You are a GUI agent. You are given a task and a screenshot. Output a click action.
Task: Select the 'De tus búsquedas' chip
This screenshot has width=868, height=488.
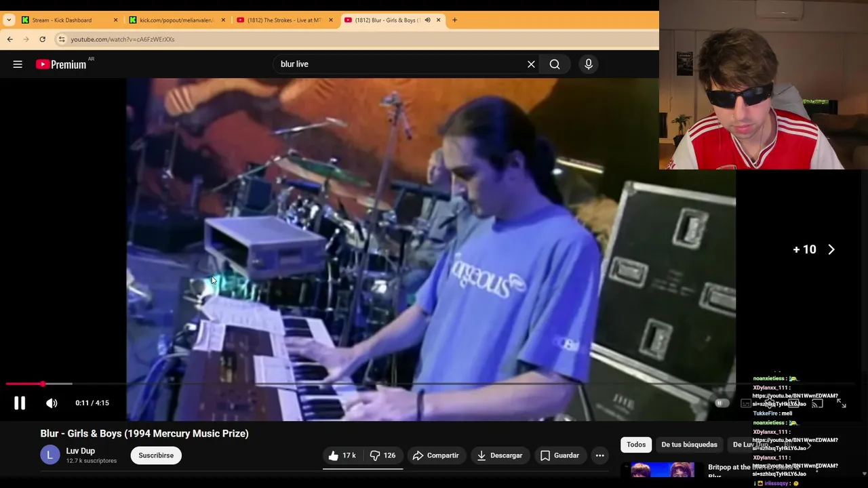pos(689,445)
